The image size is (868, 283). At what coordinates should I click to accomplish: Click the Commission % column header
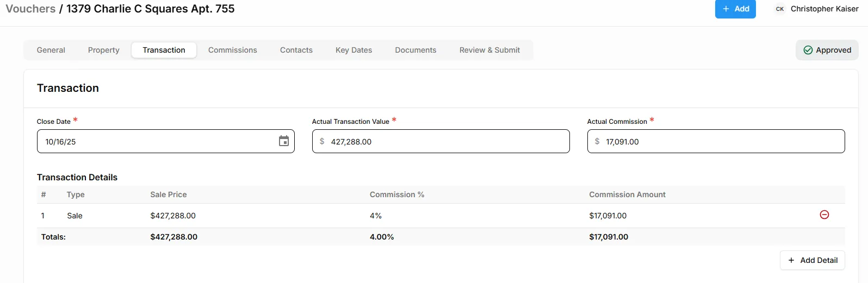(x=397, y=194)
